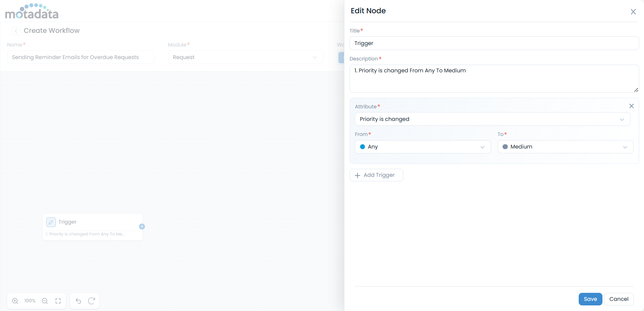Cancel editing the node

click(619, 299)
